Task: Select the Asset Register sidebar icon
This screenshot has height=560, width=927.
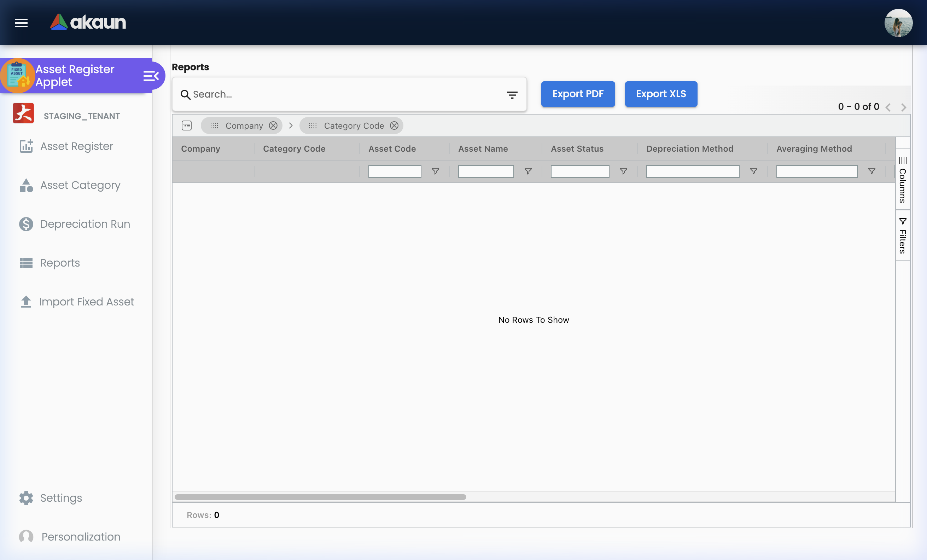Action: point(25,146)
